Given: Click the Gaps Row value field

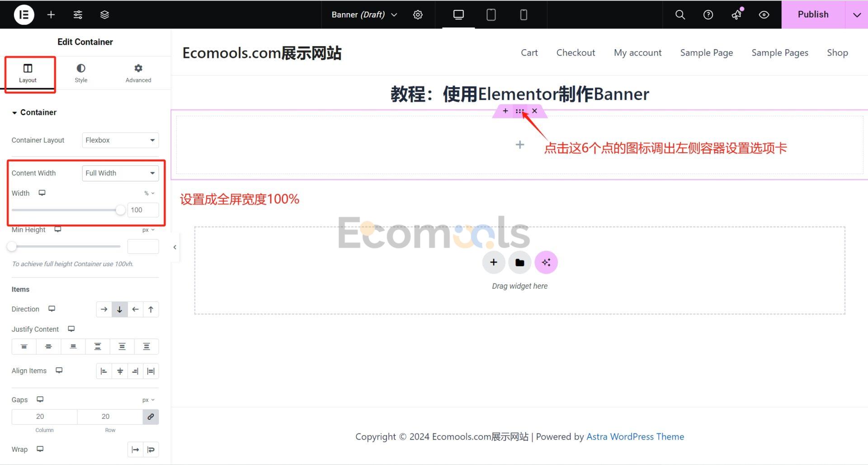Looking at the screenshot, I should click(x=110, y=417).
